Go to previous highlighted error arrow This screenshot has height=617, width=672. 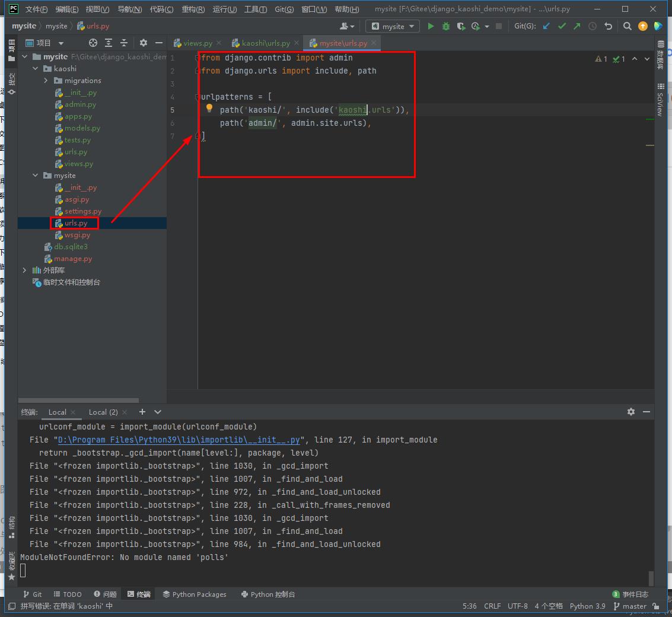(x=635, y=59)
